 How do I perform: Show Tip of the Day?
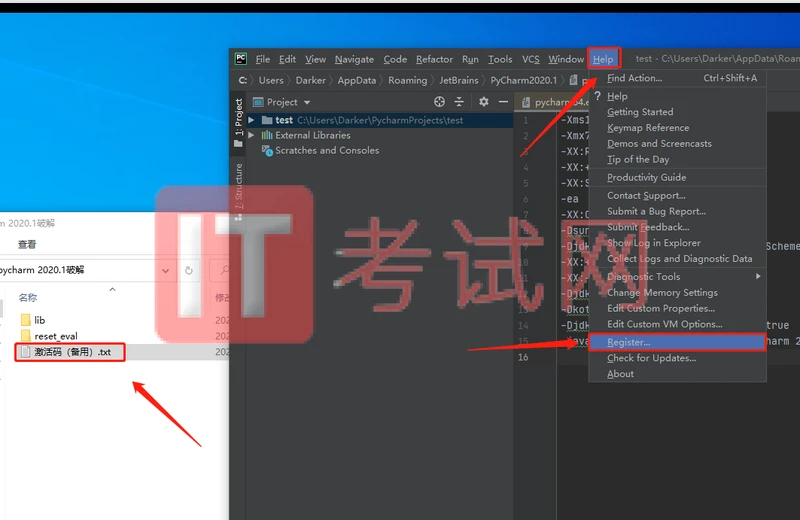(x=678, y=159)
